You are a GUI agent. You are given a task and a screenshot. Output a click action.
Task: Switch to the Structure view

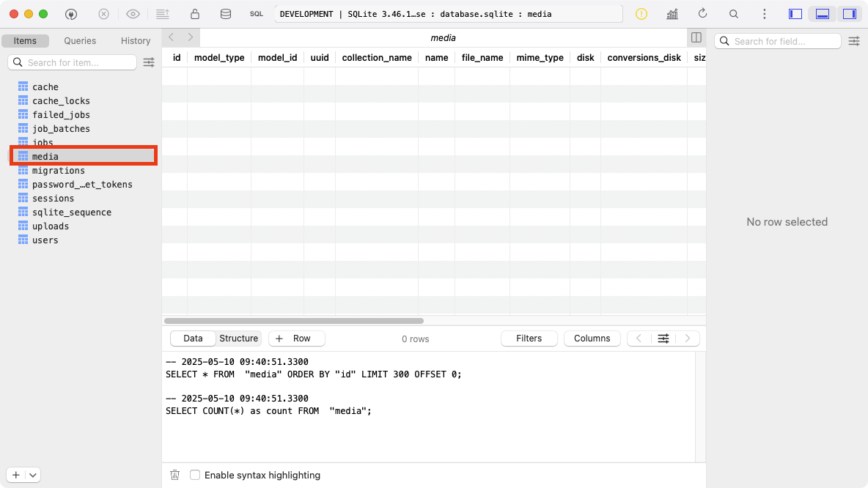click(238, 339)
